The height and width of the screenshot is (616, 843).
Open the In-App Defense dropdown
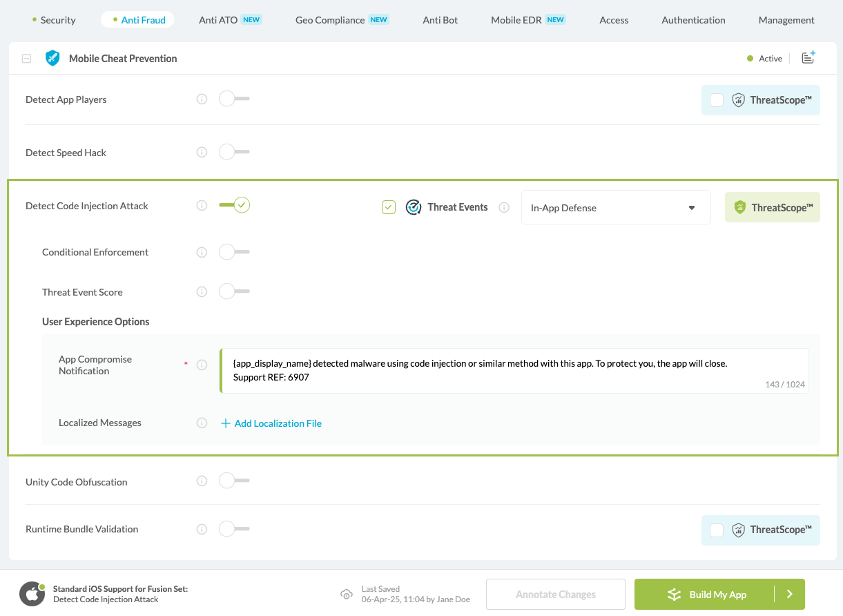pyautogui.click(x=615, y=206)
